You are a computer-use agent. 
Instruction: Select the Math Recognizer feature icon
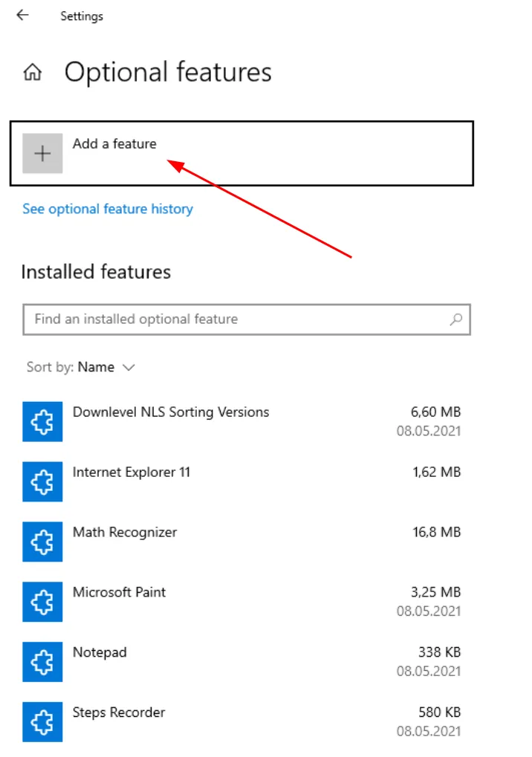click(42, 542)
